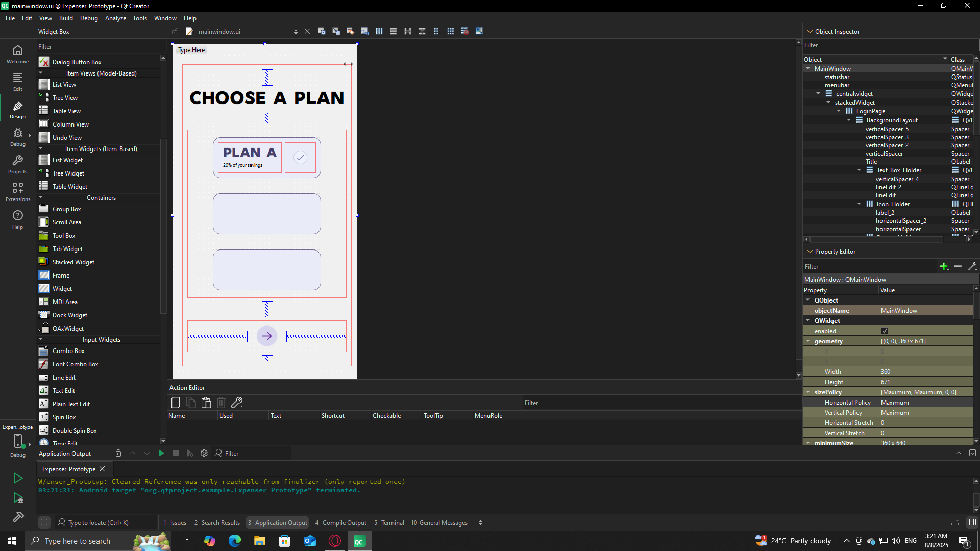Collapse the centralwidget tree node

[x=818, y=93]
